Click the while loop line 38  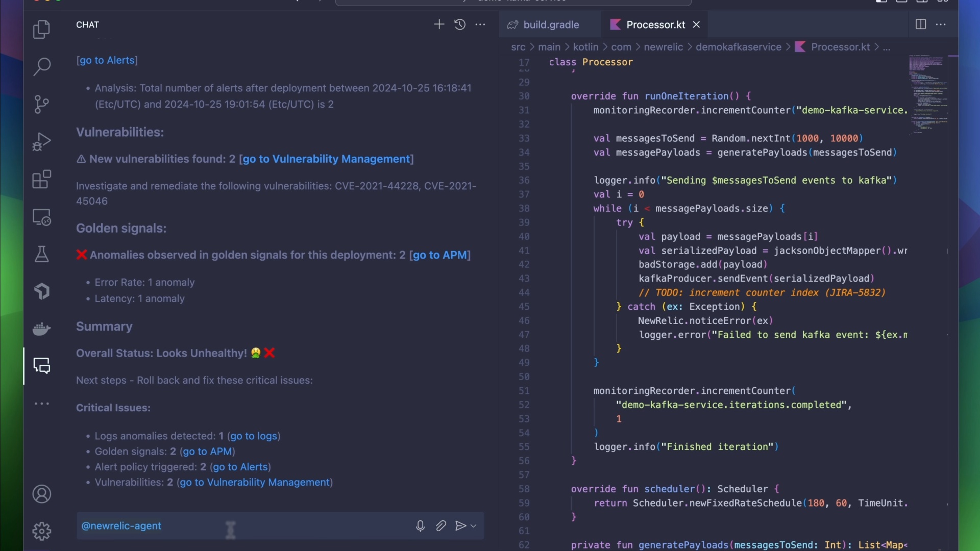[x=689, y=209]
